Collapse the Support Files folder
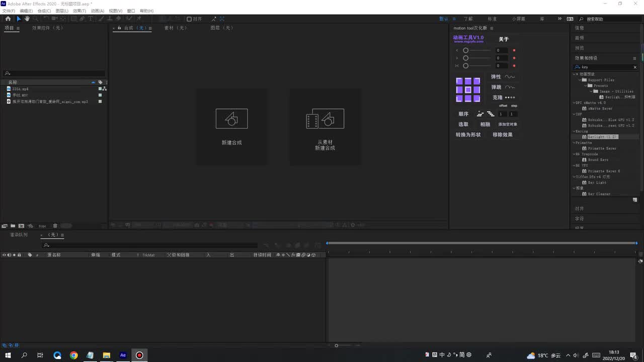The image size is (644, 362). 580,80
